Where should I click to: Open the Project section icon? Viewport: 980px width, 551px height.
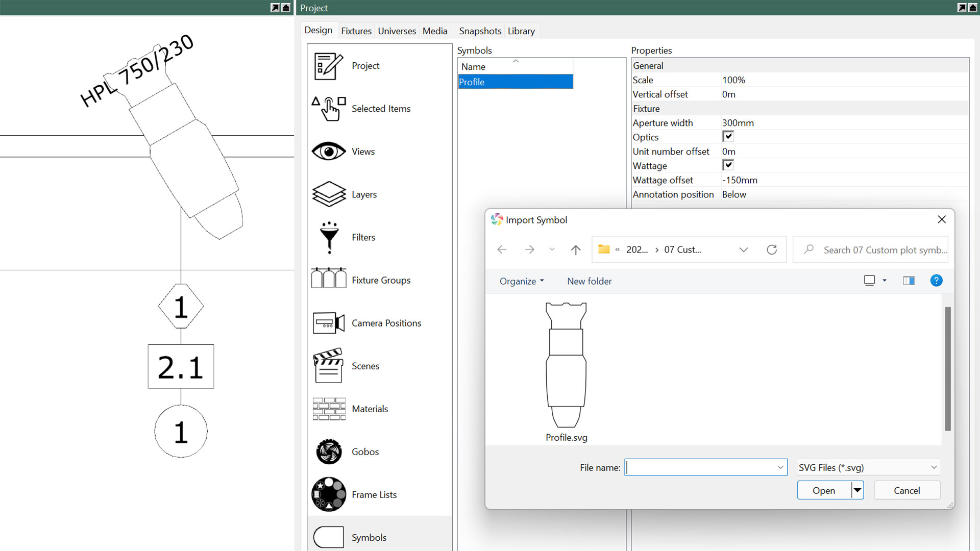click(328, 66)
